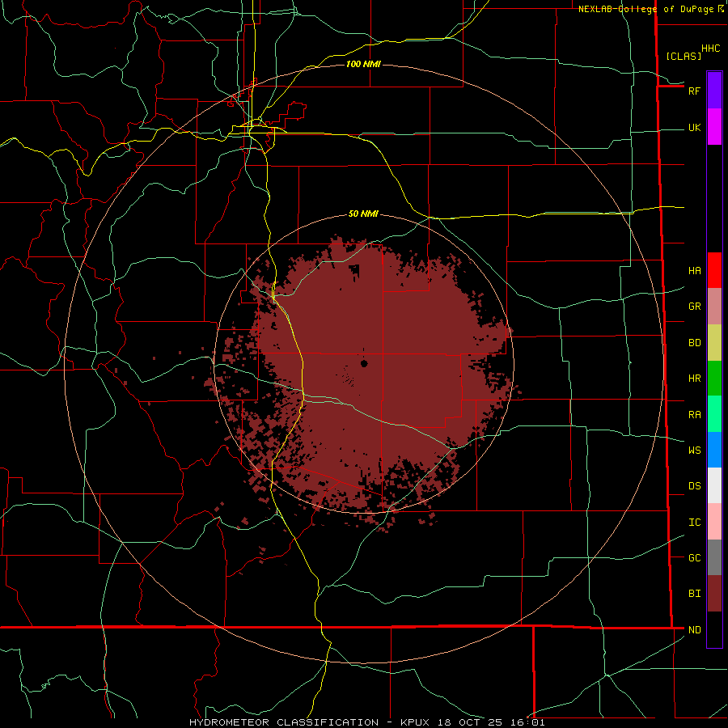The width and height of the screenshot is (728, 728).
Task: Click the 100 NMI range ring label
Action: coord(363,64)
